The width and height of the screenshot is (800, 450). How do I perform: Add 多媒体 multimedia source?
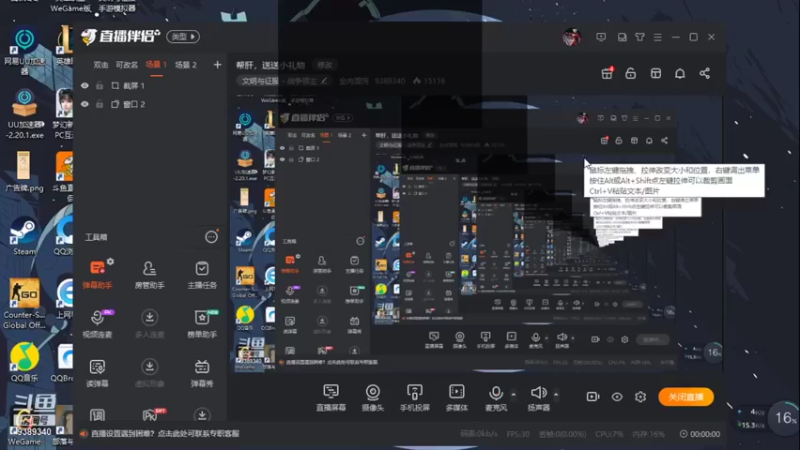pos(457,397)
